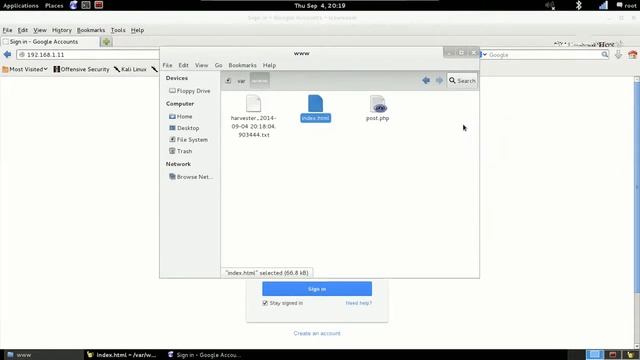Screen dimensions: 640x360
Task: Click the file manager back arrow
Action: [426, 80]
